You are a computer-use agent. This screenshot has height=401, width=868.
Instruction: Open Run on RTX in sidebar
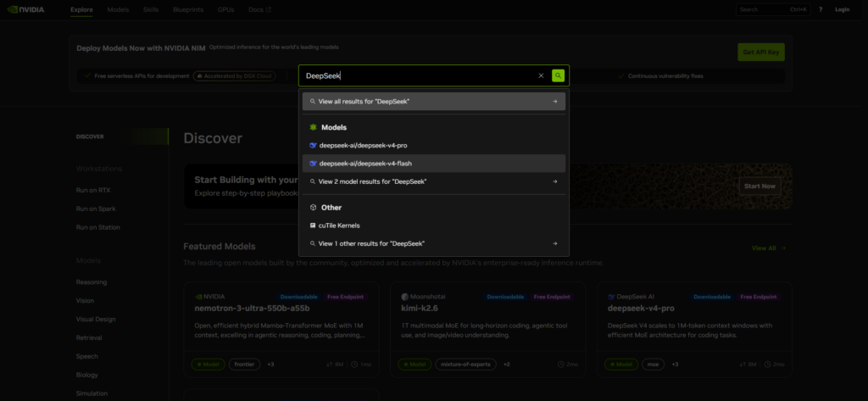(93, 190)
